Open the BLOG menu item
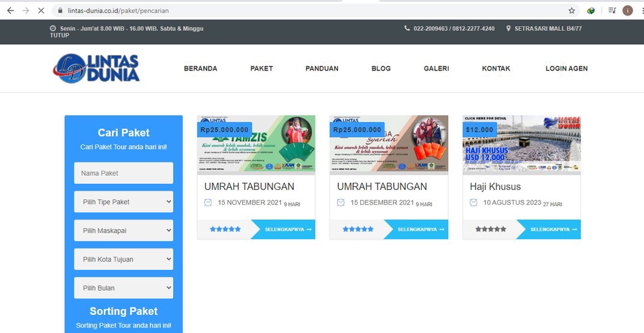This screenshot has height=333, width=644. coord(381,68)
